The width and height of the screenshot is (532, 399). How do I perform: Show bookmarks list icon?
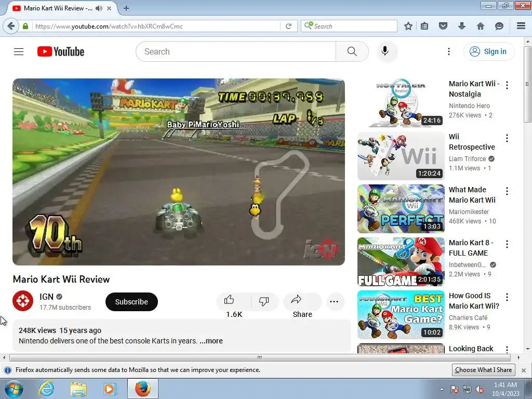(x=424, y=26)
